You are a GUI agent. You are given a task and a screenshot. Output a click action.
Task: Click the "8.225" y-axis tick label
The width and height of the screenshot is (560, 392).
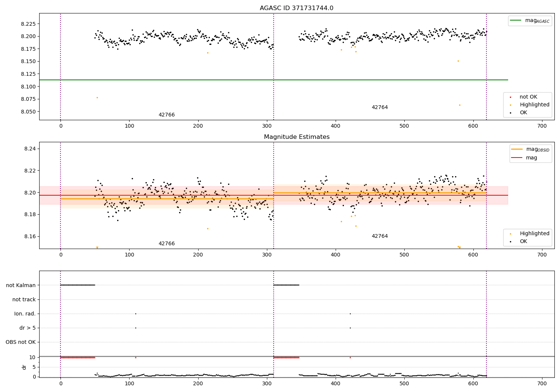click(28, 24)
